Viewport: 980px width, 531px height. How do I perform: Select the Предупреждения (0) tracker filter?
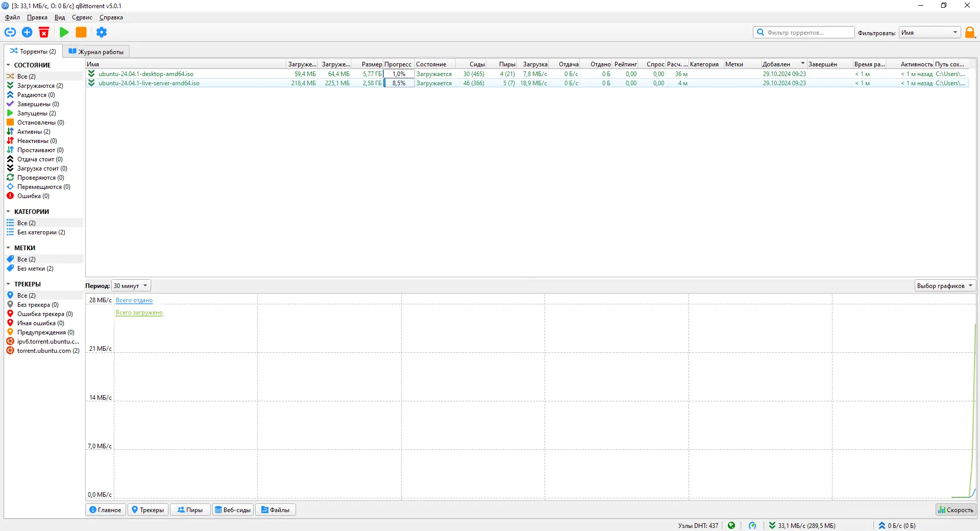[43, 332]
